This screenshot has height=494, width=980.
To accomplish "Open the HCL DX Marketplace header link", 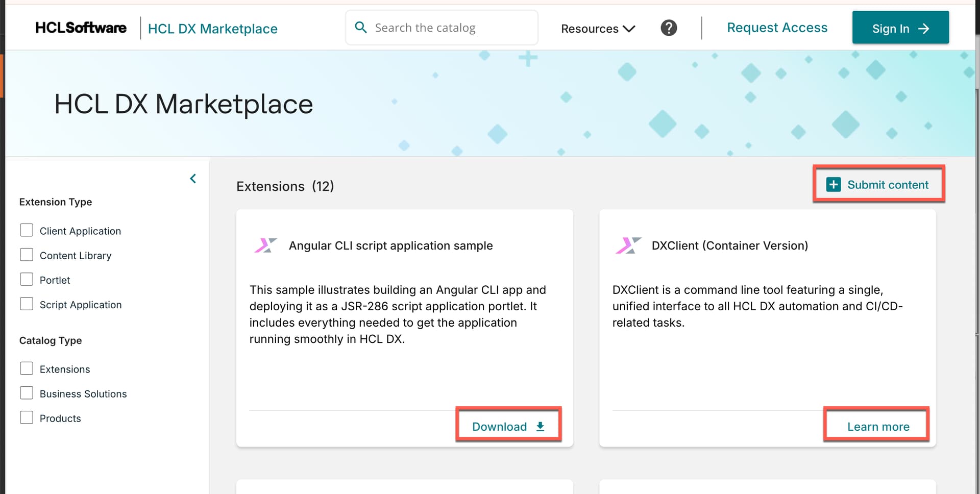I will (x=212, y=29).
